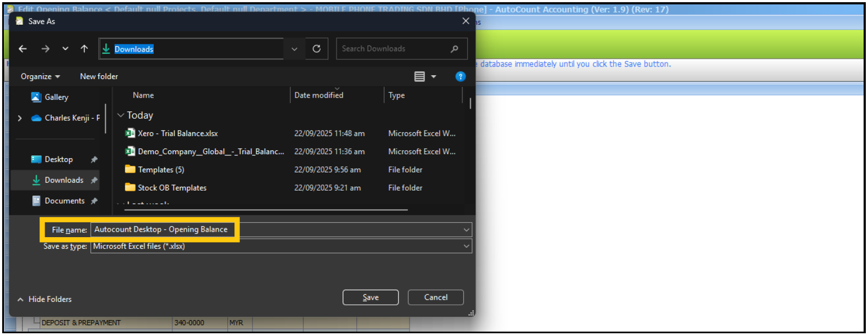
Task: Go forward with the Forward arrow
Action: pos(46,49)
